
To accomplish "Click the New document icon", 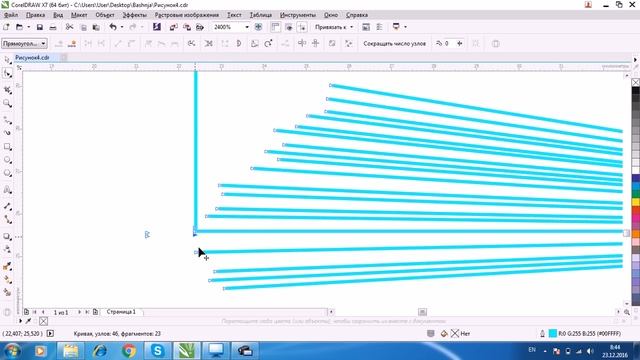I will click(x=6, y=27).
